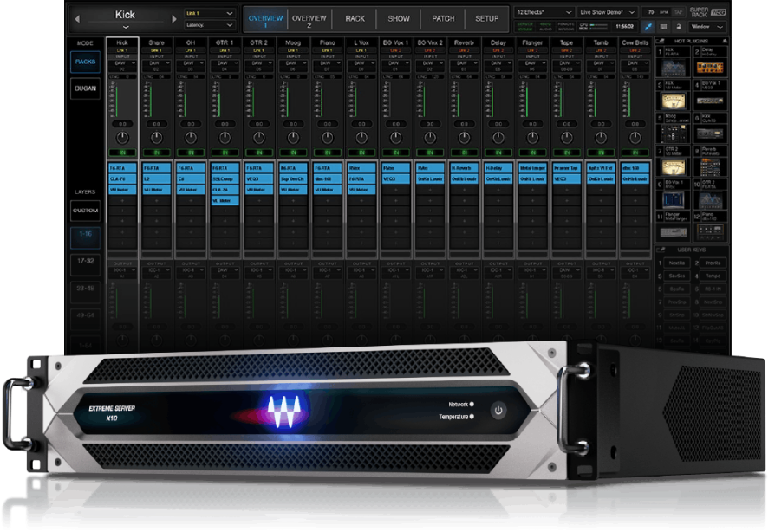Open hot plugin 7 GTR 2 VU Meter thumbnail
Image resolution: width=775 pixels, height=532 pixels.
[x=674, y=167]
